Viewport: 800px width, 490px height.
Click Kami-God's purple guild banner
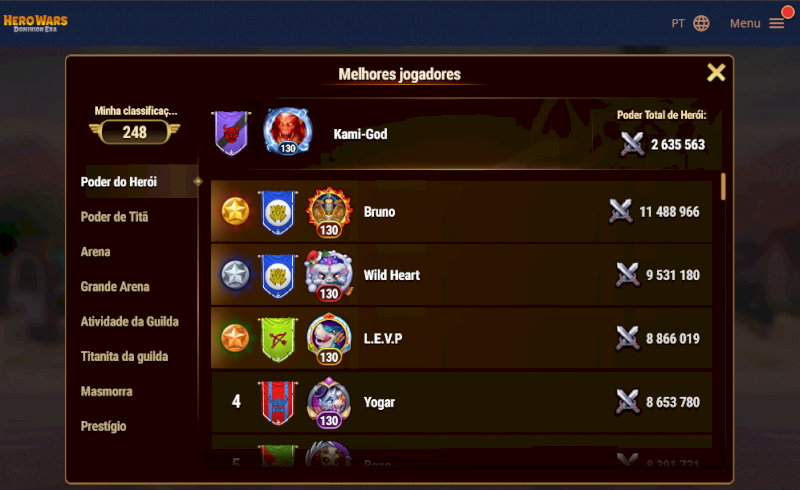click(231, 133)
